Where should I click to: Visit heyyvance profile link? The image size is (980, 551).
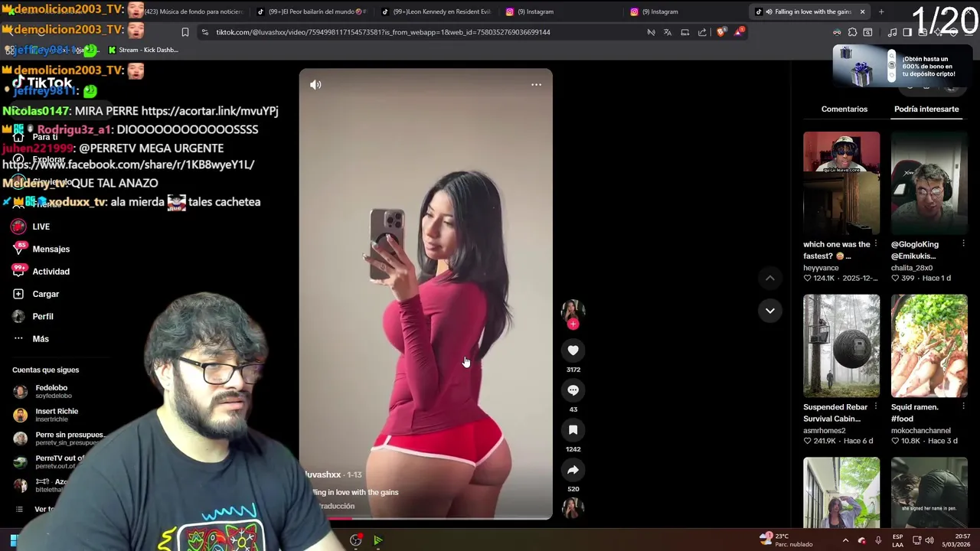tap(821, 268)
